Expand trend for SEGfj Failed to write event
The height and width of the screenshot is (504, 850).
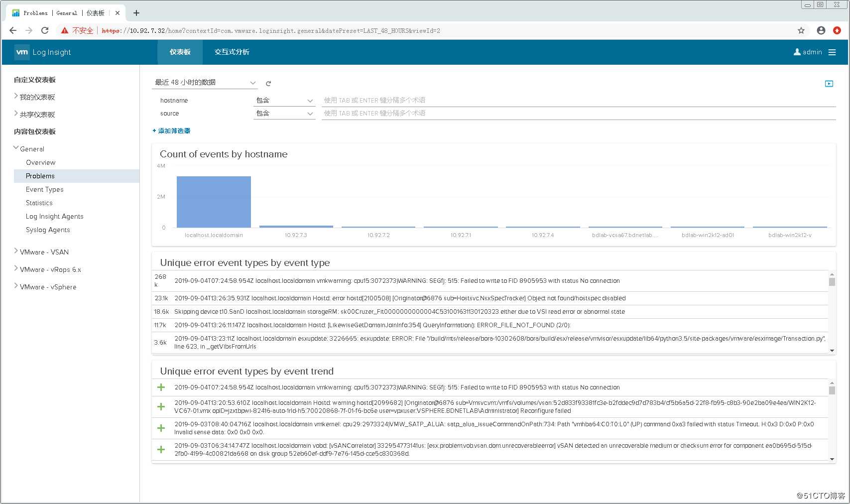[161, 387]
